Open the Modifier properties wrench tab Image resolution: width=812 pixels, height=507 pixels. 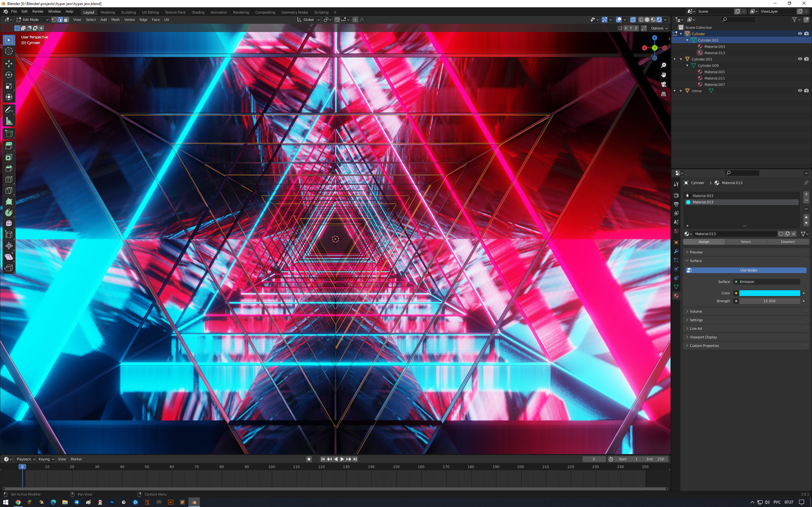pos(676,252)
